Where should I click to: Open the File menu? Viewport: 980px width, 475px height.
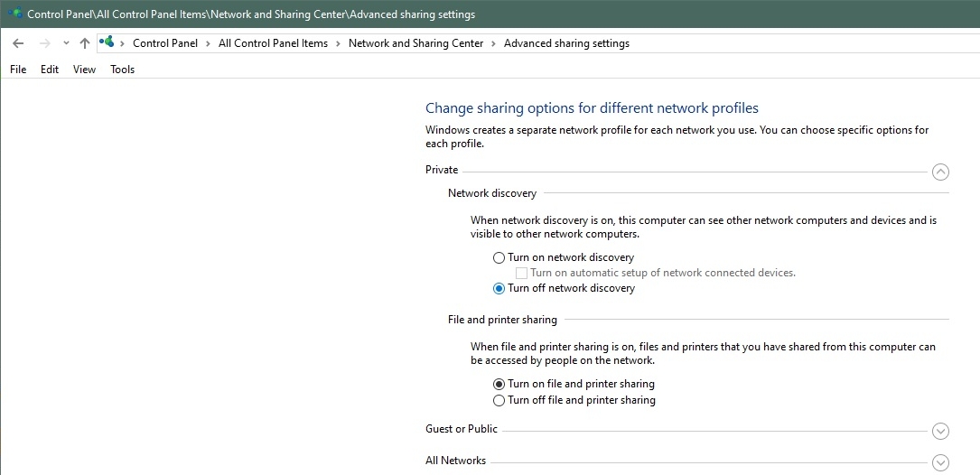click(18, 70)
